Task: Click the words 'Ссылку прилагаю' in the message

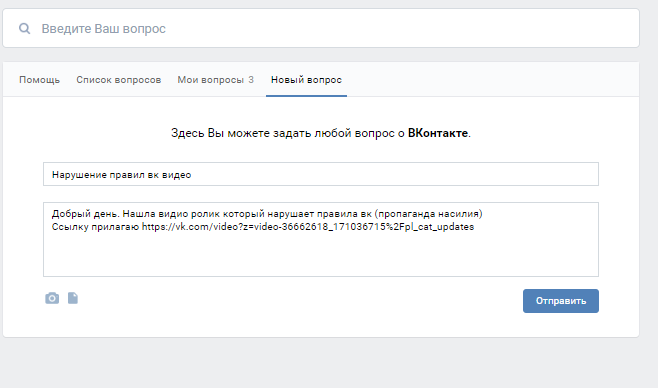Action: click(95, 227)
